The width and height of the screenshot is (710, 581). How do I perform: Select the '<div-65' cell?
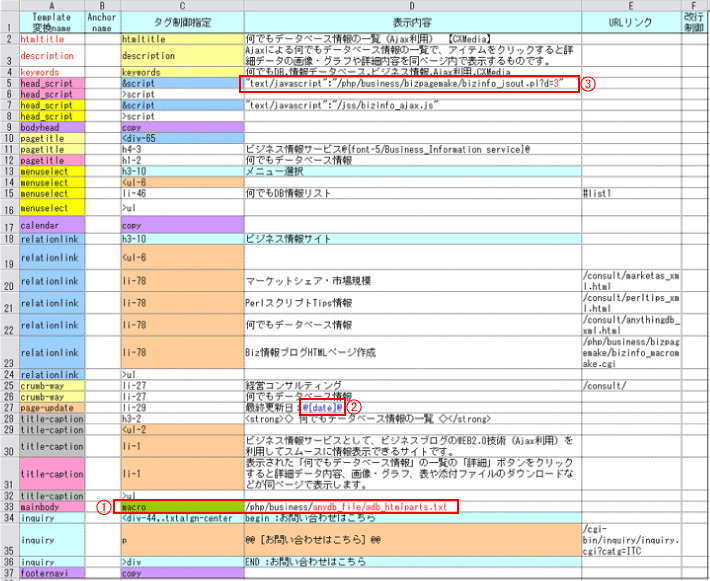(x=182, y=138)
